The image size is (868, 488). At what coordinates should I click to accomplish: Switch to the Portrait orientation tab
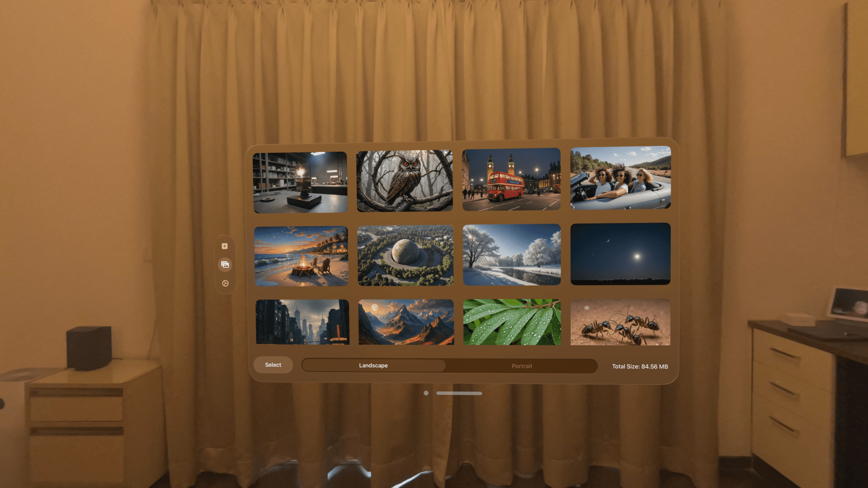521,366
